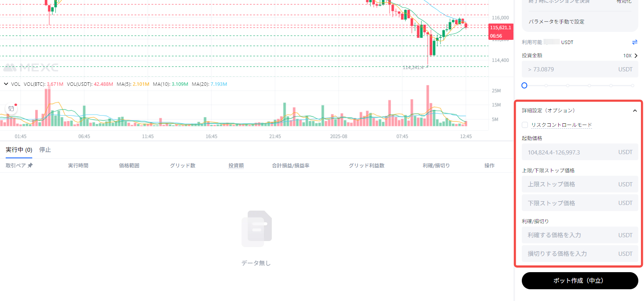Click 有効化 for close position on end

coord(624,2)
